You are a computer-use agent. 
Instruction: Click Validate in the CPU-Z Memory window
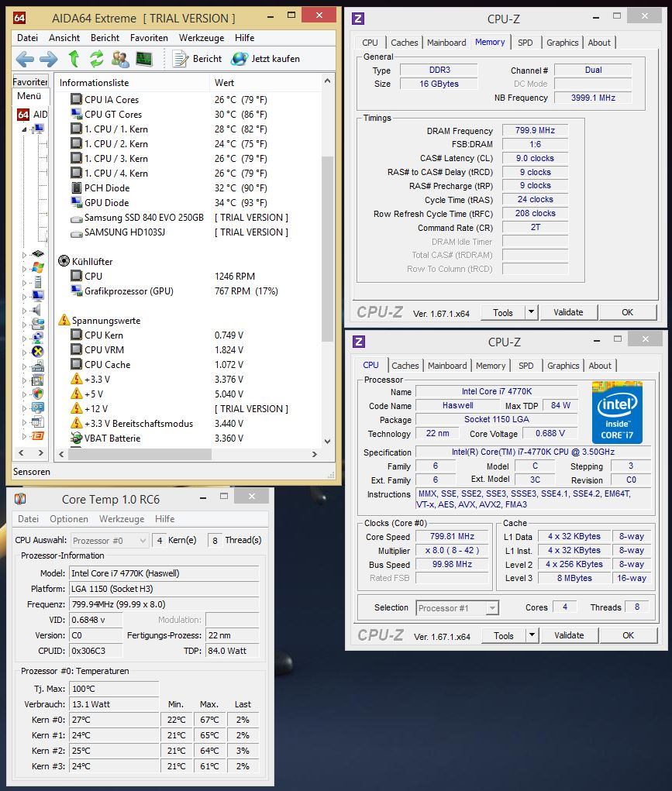click(x=568, y=312)
